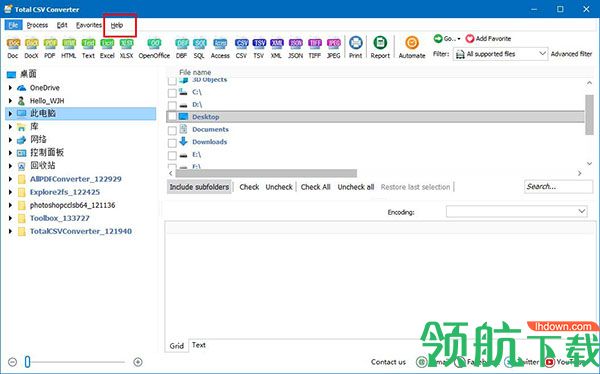This screenshot has width=600, height=374.
Task: Toggle Include subfolders option
Action: [x=199, y=187]
